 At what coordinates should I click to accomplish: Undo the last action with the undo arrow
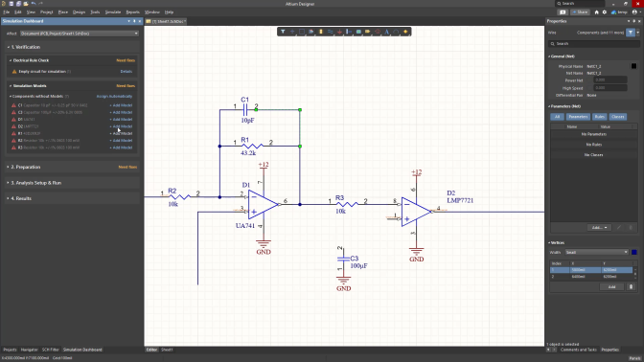pyautogui.click(x=34, y=4)
